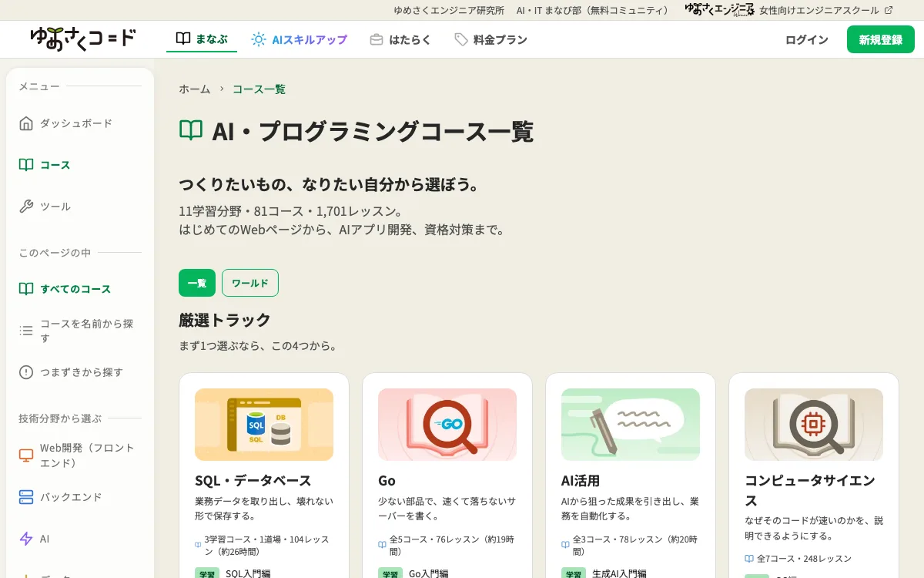
Task: Click the ゆめさくコード logo
Action: click(x=83, y=38)
